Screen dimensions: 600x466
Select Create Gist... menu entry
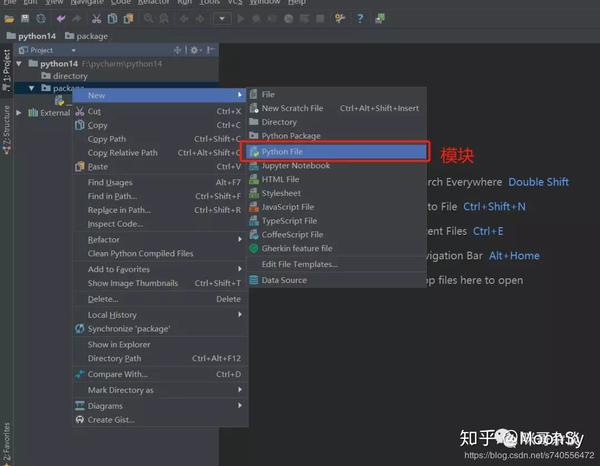[x=159, y=420]
